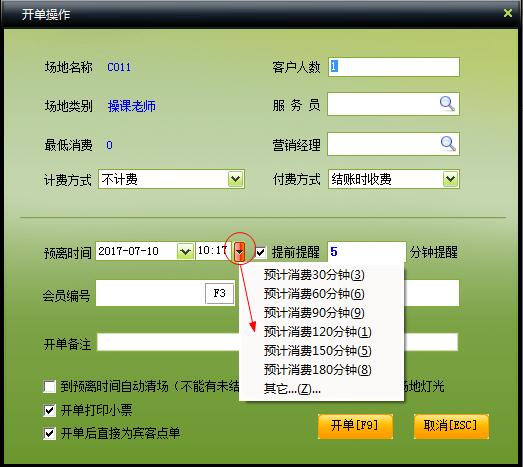Toggle the 提前提醒 checkbox

(x=260, y=252)
